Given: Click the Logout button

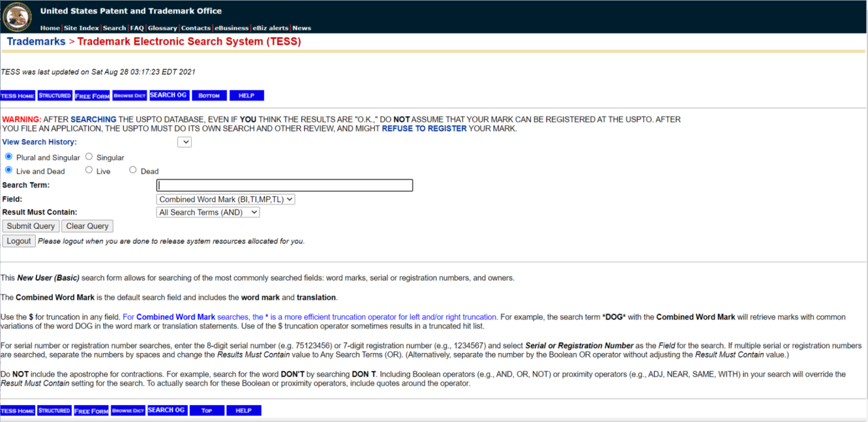Looking at the screenshot, I should [x=19, y=241].
